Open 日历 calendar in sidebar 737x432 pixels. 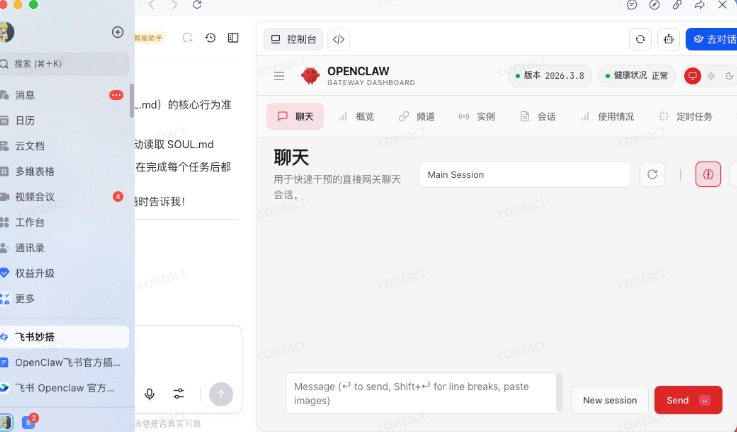point(64,120)
